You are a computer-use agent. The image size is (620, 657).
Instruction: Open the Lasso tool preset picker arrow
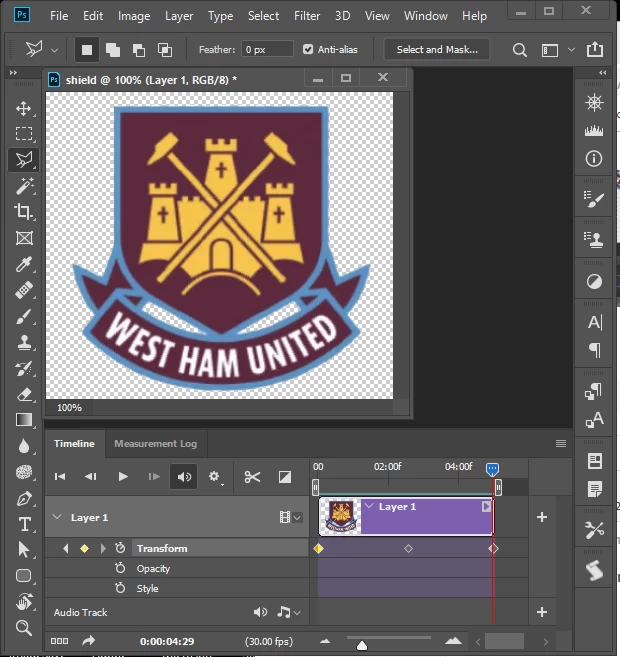[x=54, y=50]
